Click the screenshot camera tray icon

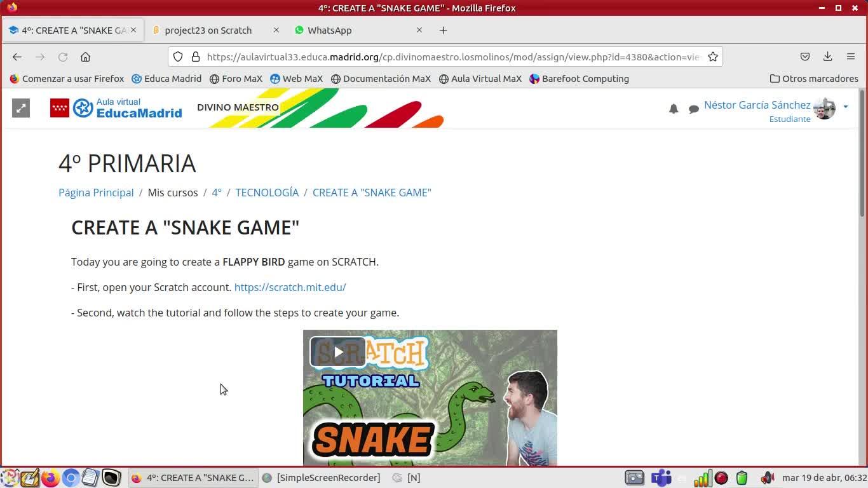634,478
